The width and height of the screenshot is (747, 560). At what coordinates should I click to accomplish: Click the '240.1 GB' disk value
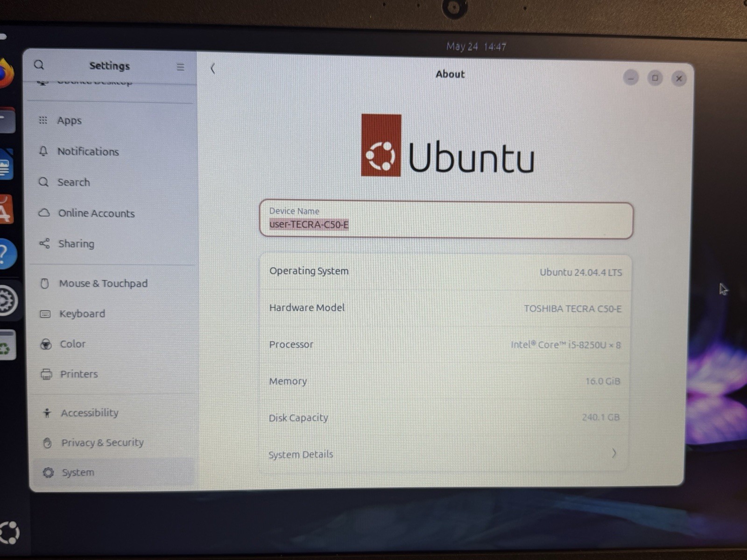pos(600,417)
